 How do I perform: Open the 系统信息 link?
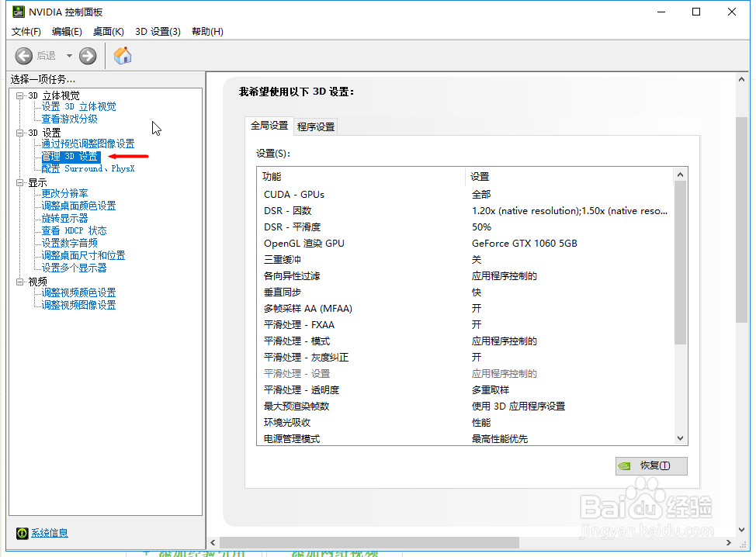pyautogui.click(x=50, y=533)
